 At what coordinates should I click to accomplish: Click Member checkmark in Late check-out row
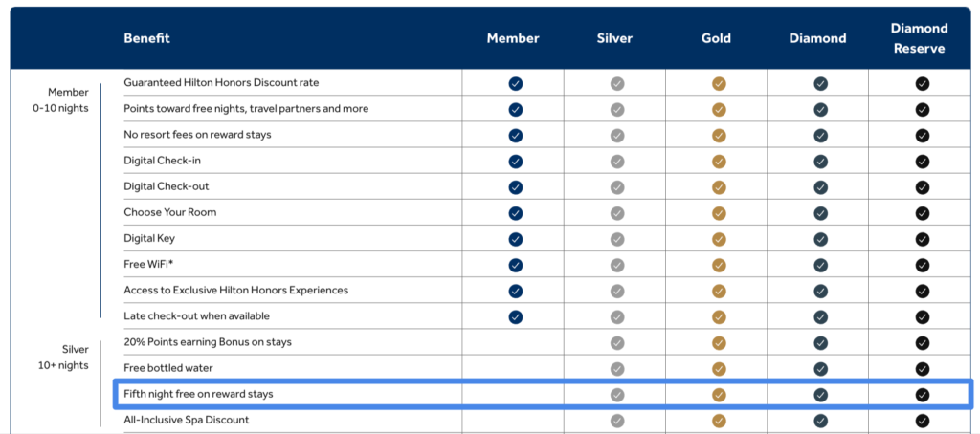click(x=516, y=317)
